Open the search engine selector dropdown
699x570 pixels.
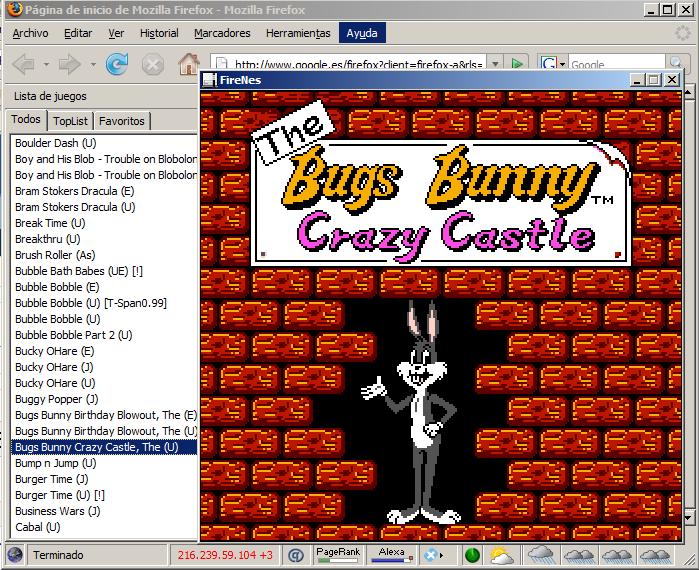[562, 65]
